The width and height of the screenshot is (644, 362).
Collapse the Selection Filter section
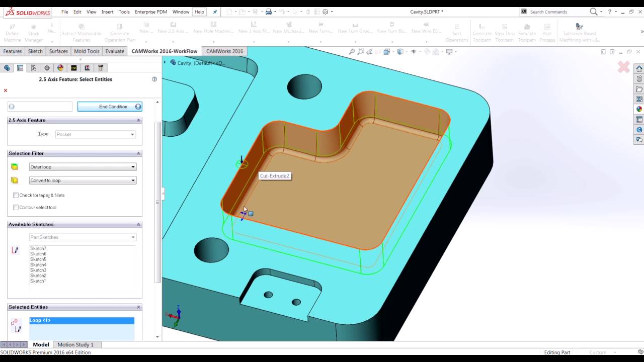tap(138, 153)
